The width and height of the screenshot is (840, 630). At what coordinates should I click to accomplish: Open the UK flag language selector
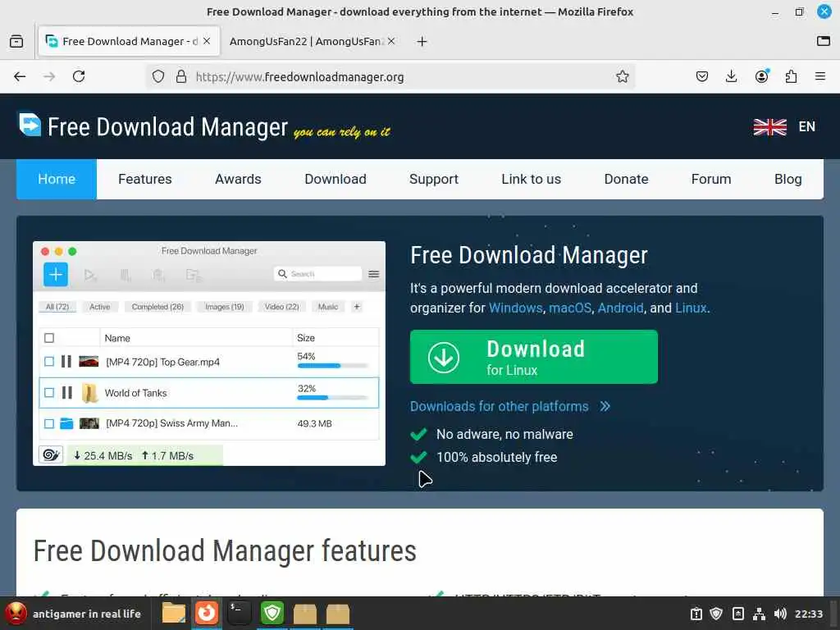769,127
